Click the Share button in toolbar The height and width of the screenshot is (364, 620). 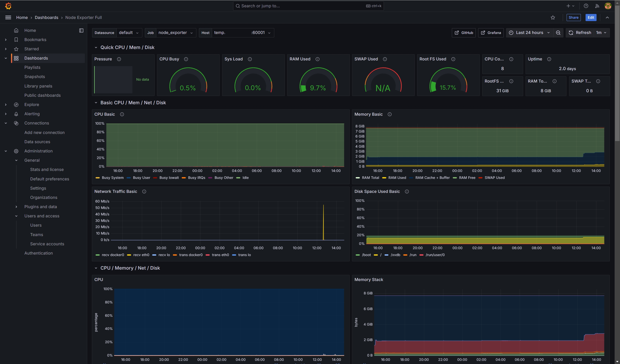point(573,18)
